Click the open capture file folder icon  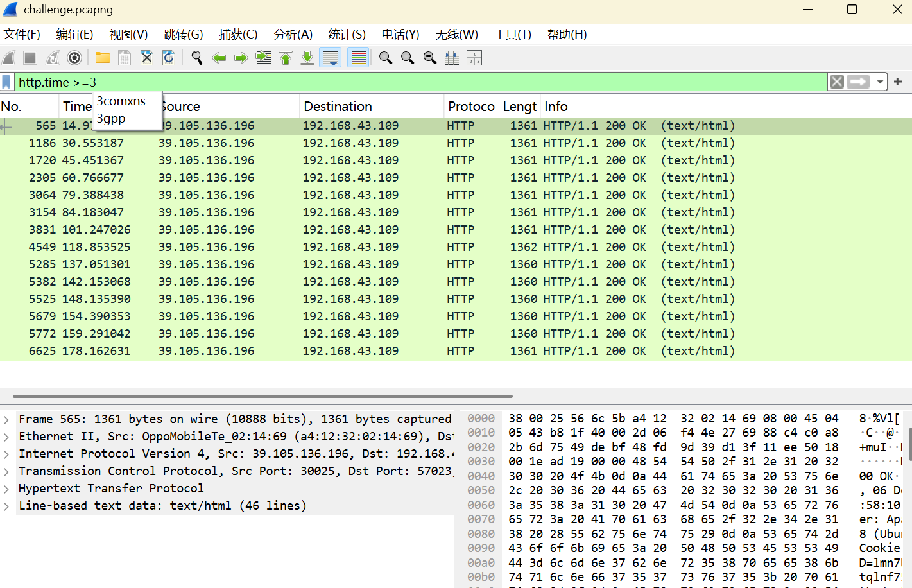click(102, 58)
